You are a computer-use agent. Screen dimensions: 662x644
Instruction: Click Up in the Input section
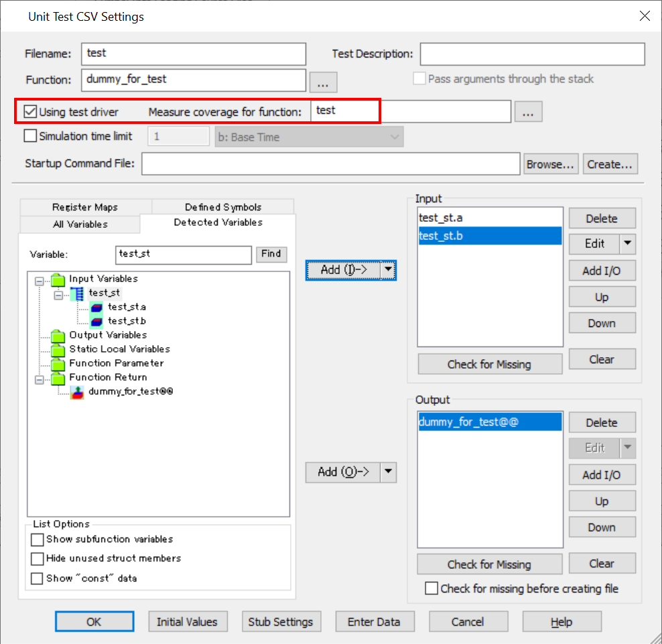coord(602,297)
